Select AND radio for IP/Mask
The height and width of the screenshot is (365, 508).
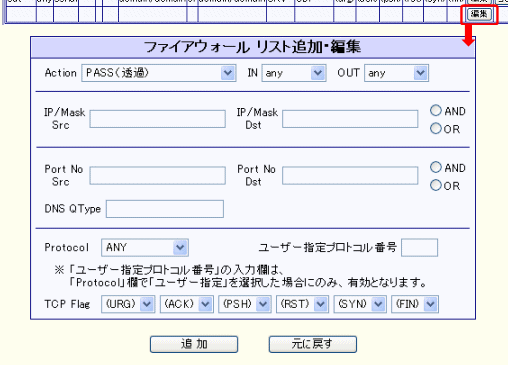pos(436,111)
